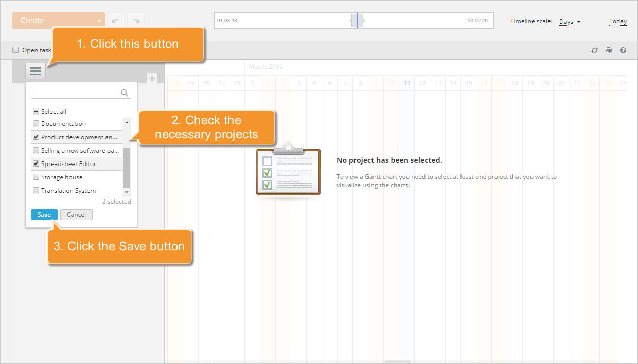Open the Timeline scale Days dropdown

point(569,21)
